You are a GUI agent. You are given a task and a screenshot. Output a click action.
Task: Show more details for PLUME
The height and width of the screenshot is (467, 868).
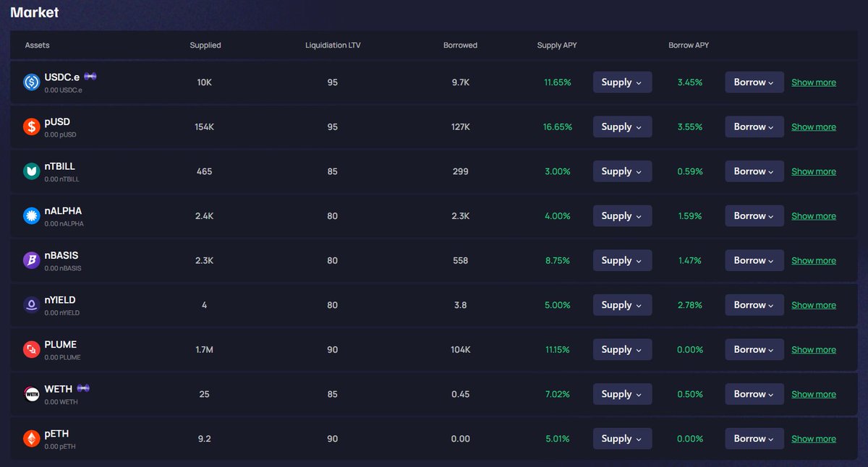814,350
